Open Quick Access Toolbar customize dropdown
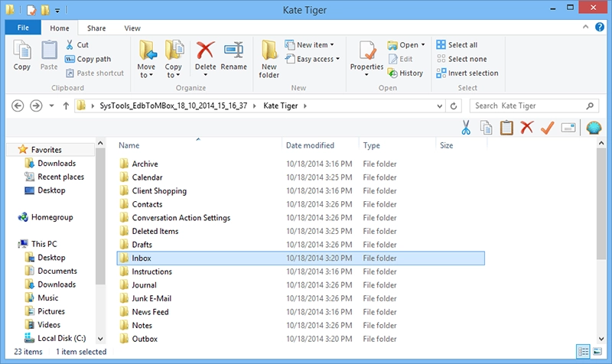 (57, 11)
